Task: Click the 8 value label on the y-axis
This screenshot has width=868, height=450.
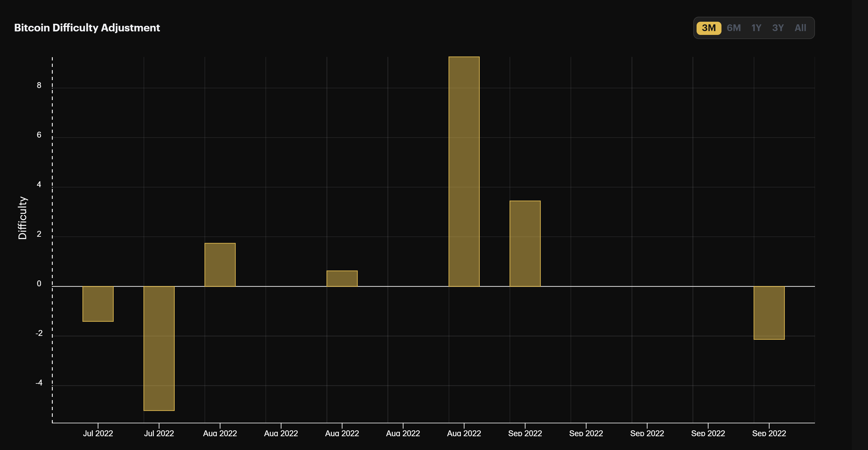Action: [40, 86]
